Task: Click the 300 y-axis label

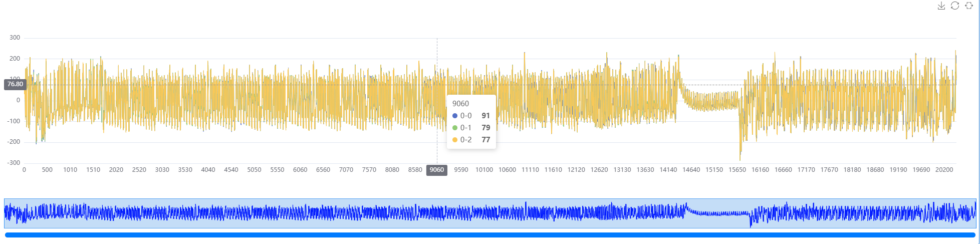Action: click(15, 38)
